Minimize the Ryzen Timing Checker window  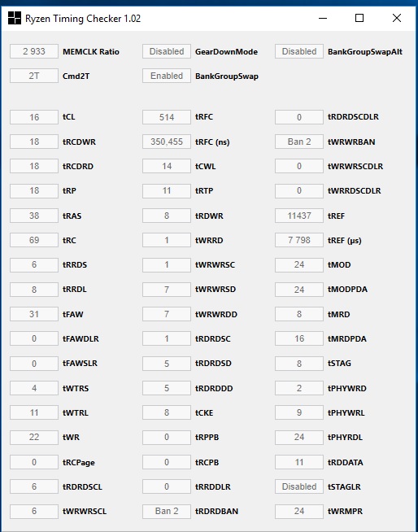(323, 18)
